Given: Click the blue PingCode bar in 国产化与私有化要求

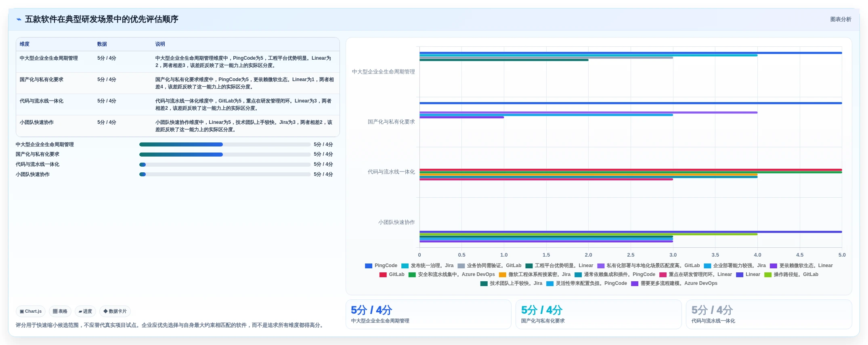Looking at the screenshot, I should pos(631,103).
